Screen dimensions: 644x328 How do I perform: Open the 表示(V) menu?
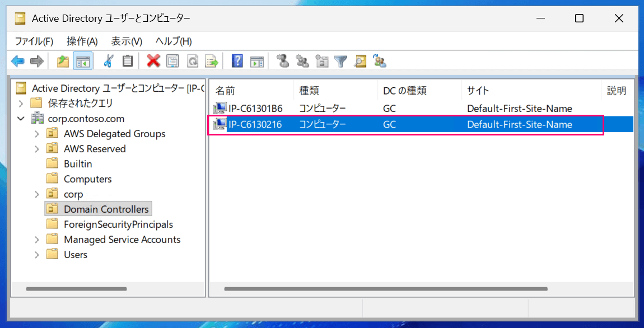click(x=127, y=41)
